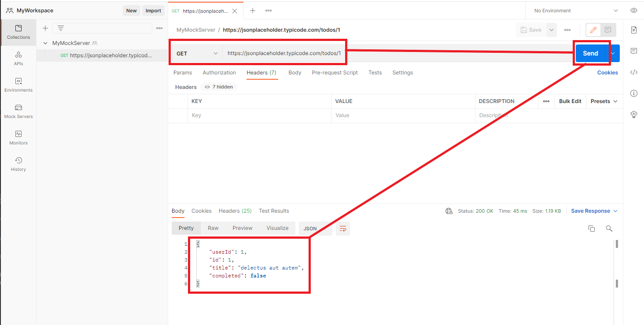Open headers table column options

click(x=546, y=101)
